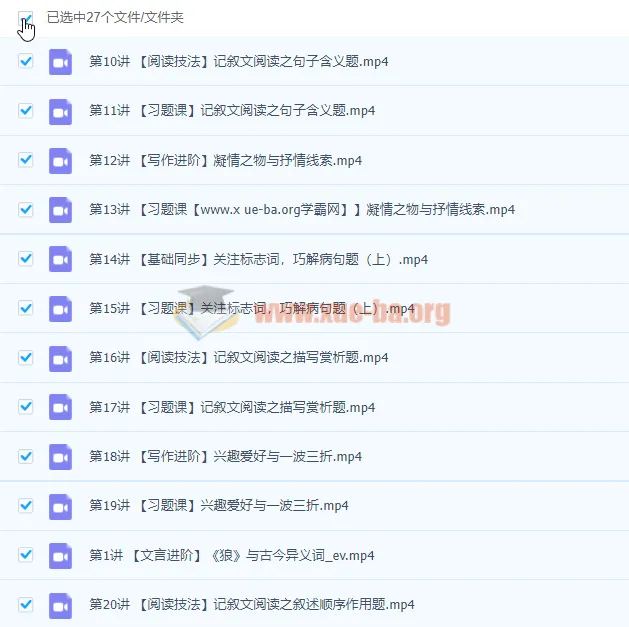Click video icon for 第20讲 叙述顺序作用题 file
This screenshot has height=627, width=629.
60,605
